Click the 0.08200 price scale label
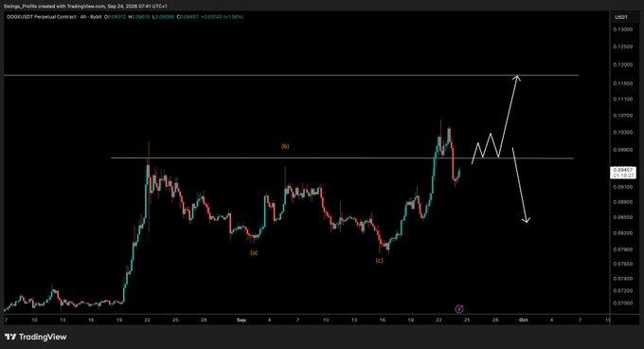The width and height of the screenshot is (644, 349). point(622,233)
